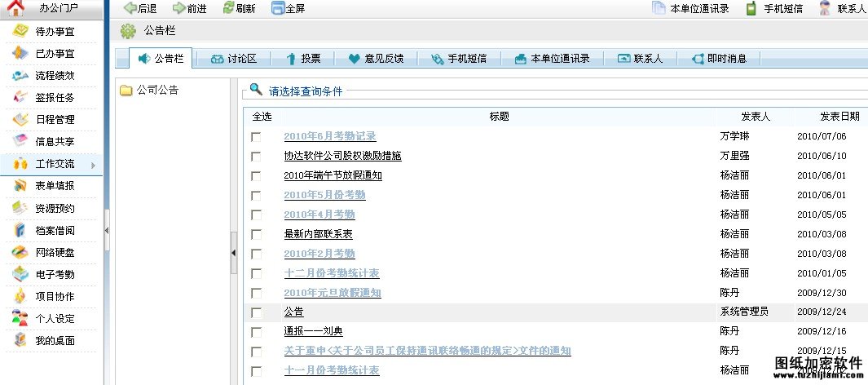868x385 pixels.
Task: Collapse the 公司公告 folder pane handle
Action: (x=234, y=253)
